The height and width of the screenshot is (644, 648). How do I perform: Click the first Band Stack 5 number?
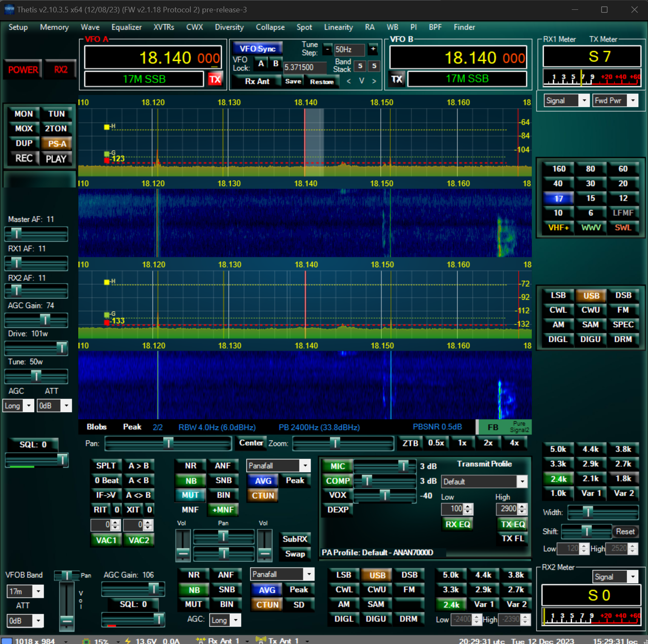point(360,66)
